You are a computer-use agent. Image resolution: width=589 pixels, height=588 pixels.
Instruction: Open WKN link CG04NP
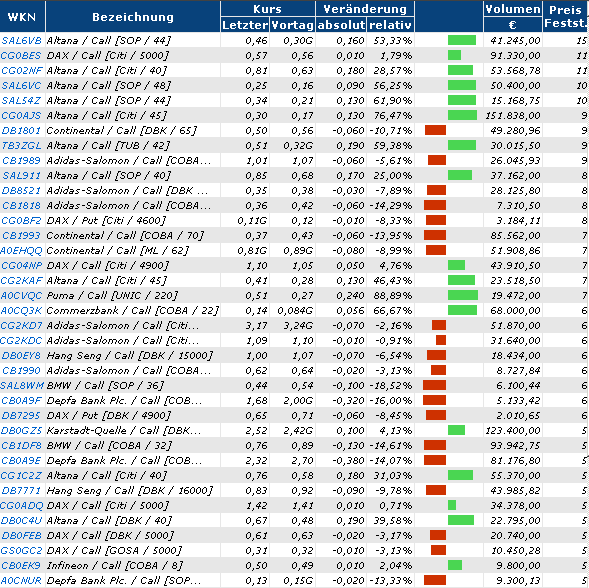(21, 266)
